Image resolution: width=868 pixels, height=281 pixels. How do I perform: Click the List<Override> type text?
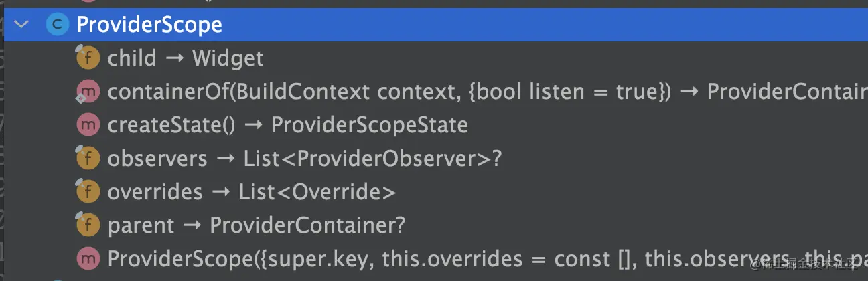pos(317,192)
